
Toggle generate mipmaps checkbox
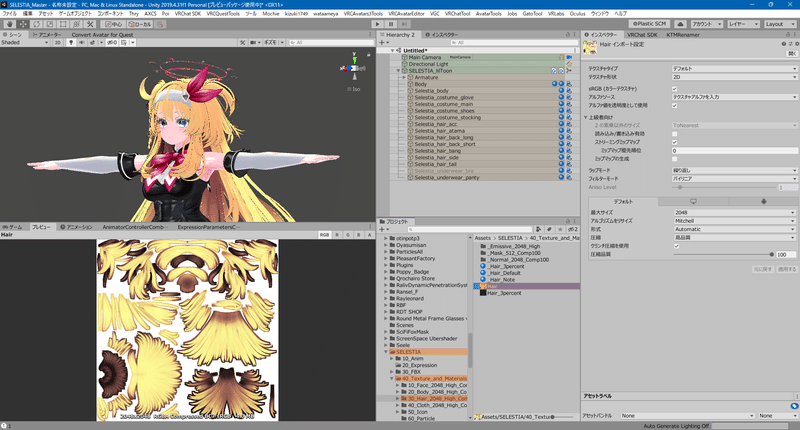(674, 159)
